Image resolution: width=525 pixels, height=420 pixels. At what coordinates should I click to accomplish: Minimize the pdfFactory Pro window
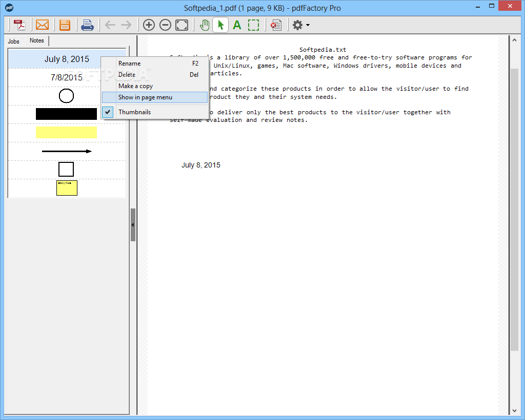(478, 7)
